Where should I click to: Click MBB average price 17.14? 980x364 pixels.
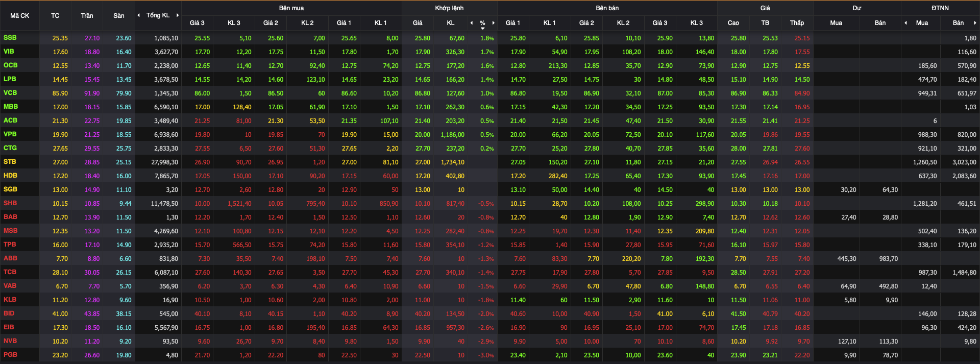[770, 107]
